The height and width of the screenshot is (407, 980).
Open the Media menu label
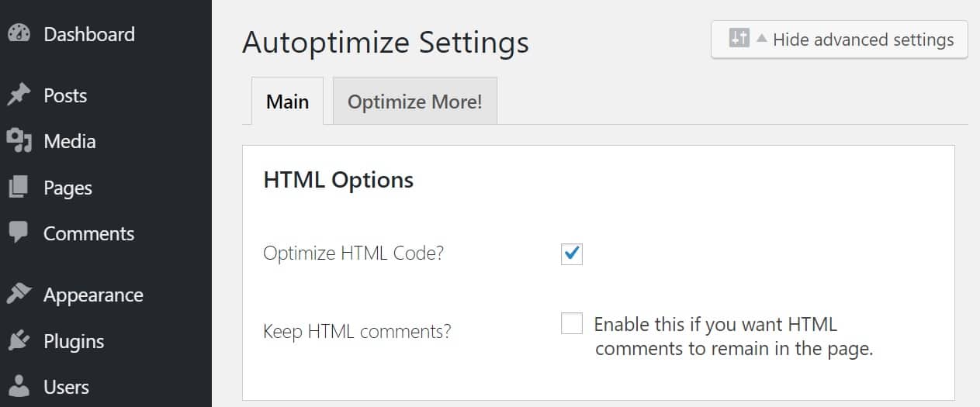click(x=70, y=141)
